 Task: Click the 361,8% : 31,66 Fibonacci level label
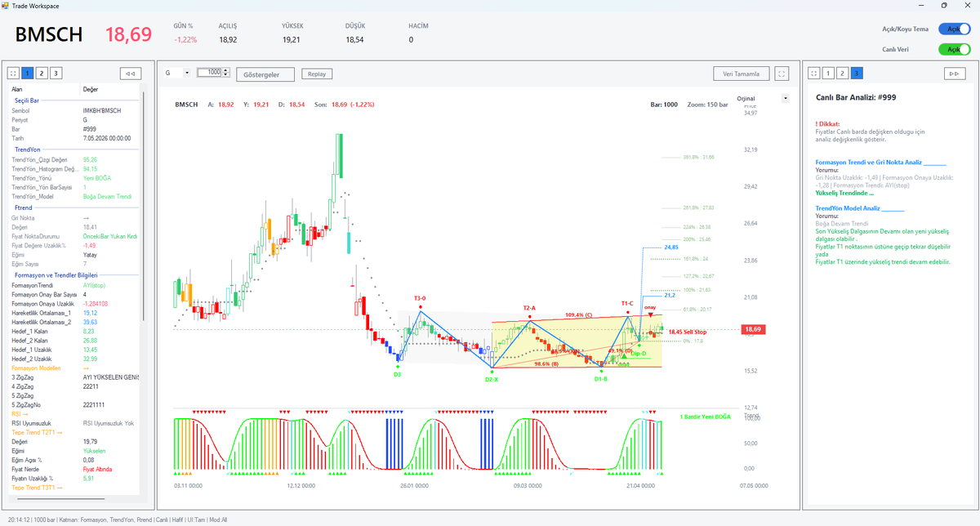698,157
